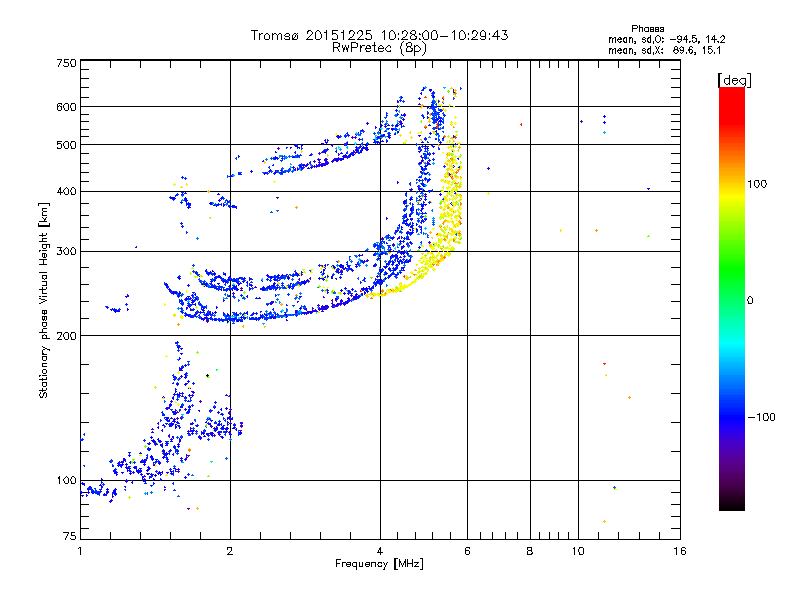The image size is (800, 600).
Task: Click the x-axis tick "8" MHz
Action: 530,551
